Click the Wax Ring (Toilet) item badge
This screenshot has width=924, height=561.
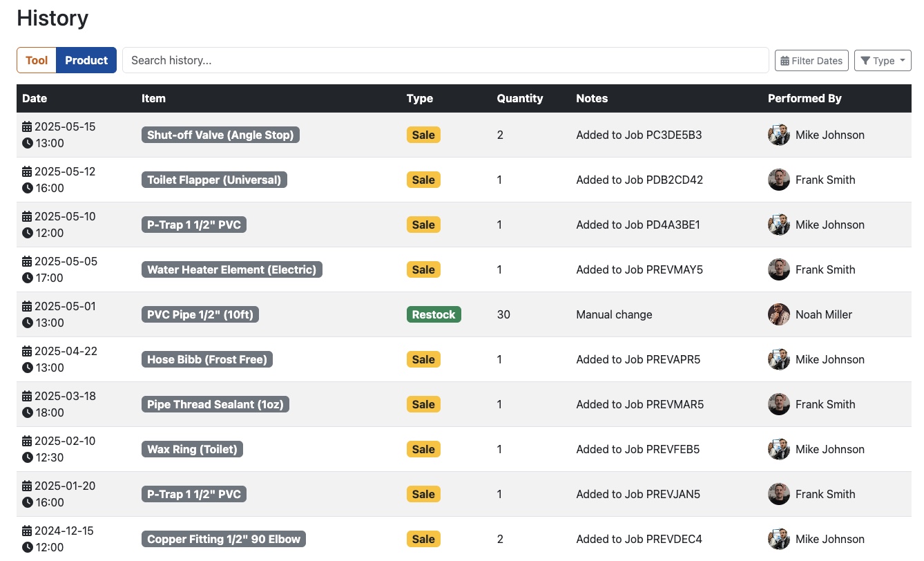pyautogui.click(x=192, y=449)
